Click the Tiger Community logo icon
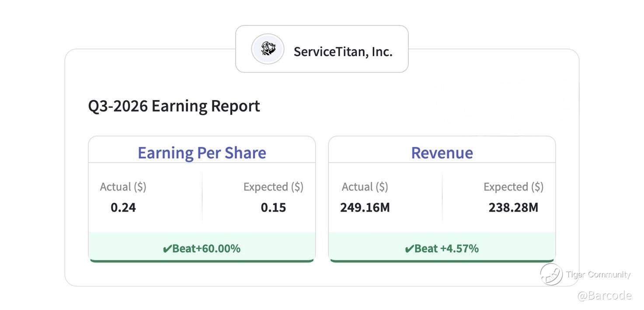 point(551,274)
